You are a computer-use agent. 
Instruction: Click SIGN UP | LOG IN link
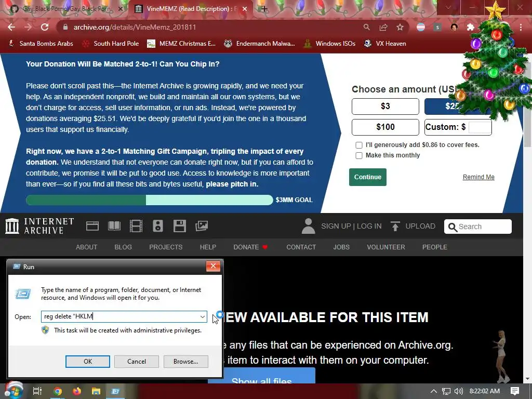pos(351,227)
